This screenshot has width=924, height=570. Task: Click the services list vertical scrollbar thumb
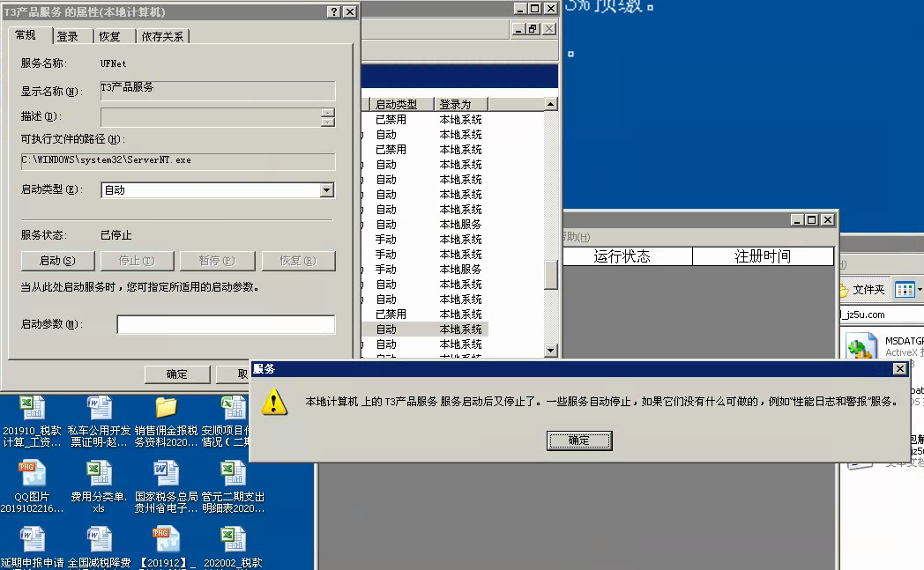pyautogui.click(x=550, y=275)
